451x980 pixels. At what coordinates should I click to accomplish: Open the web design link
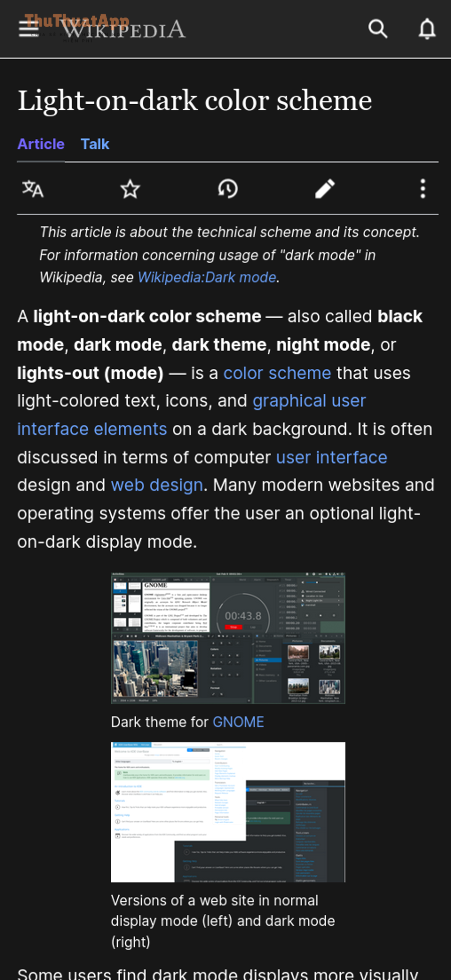click(157, 485)
